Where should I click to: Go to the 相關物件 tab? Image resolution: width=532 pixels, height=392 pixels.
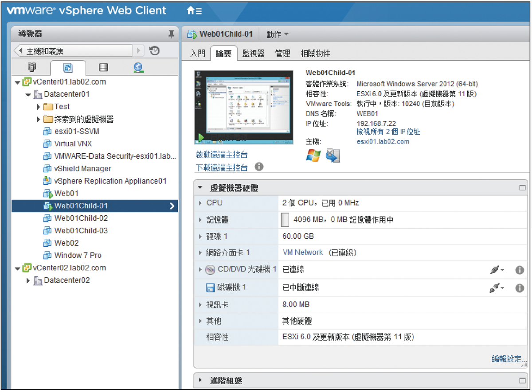pos(315,54)
